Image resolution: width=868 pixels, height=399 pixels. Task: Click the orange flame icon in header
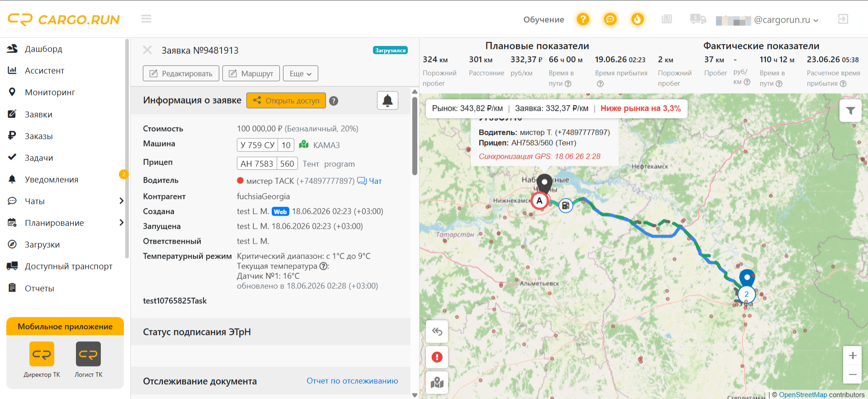(x=637, y=19)
